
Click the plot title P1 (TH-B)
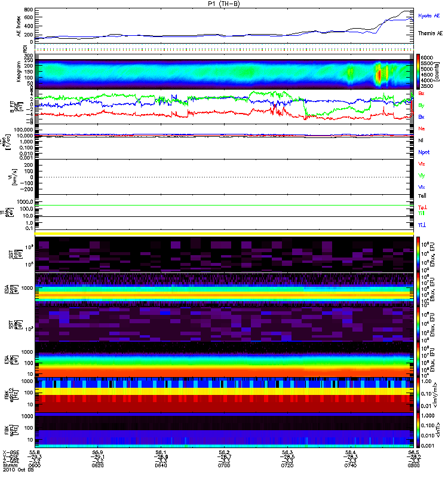pos(224,4)
